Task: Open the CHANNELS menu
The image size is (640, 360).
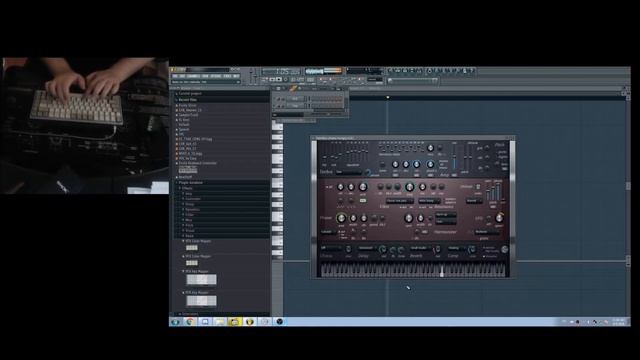Action: point(193,76)
